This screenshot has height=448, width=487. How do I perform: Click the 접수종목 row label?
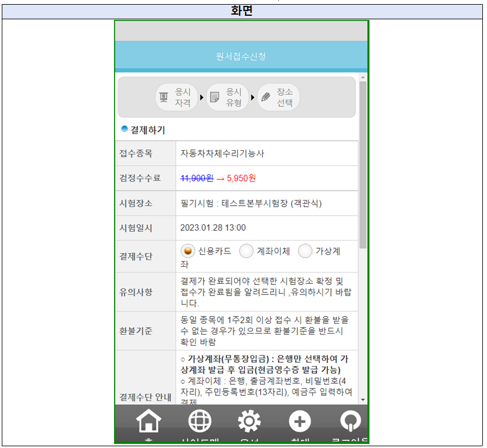click(136, 153)
